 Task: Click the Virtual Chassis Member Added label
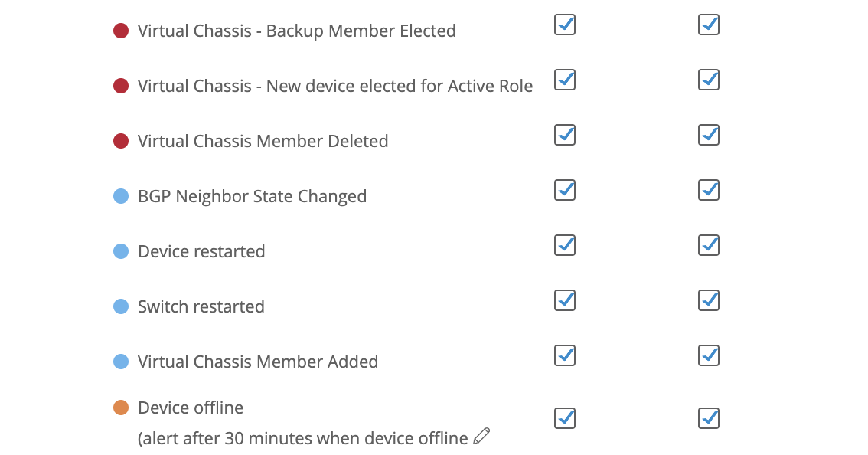click(258, 362)
